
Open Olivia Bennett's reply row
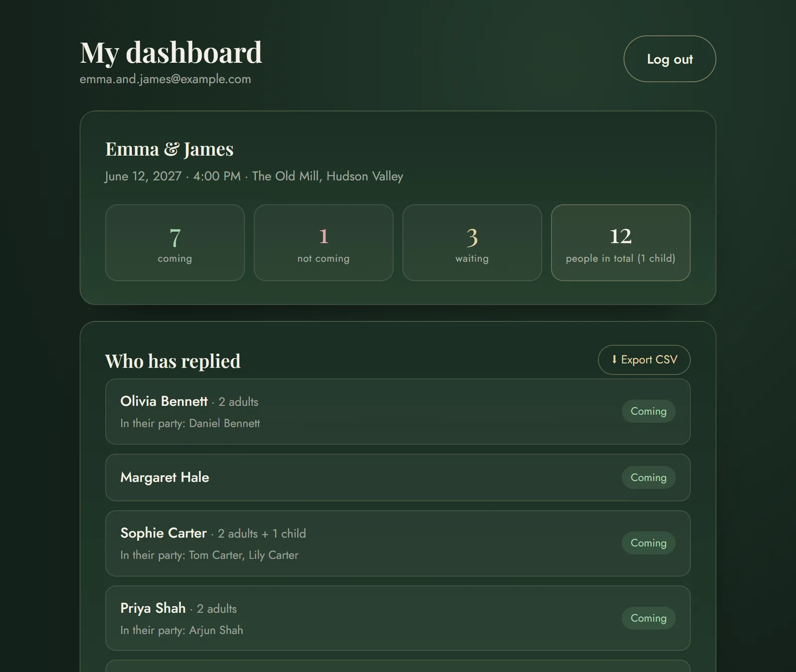[398, 412]
